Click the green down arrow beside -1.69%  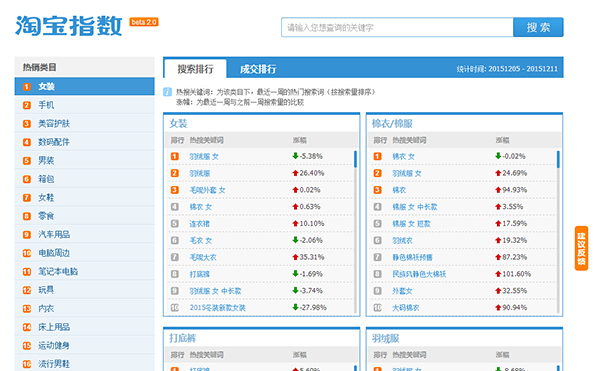coord(295,274)
